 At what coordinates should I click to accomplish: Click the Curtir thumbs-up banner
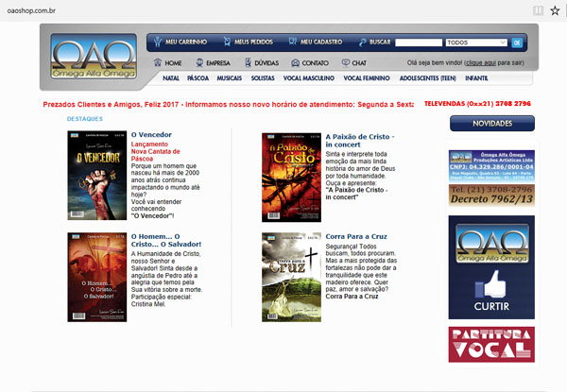491,267
